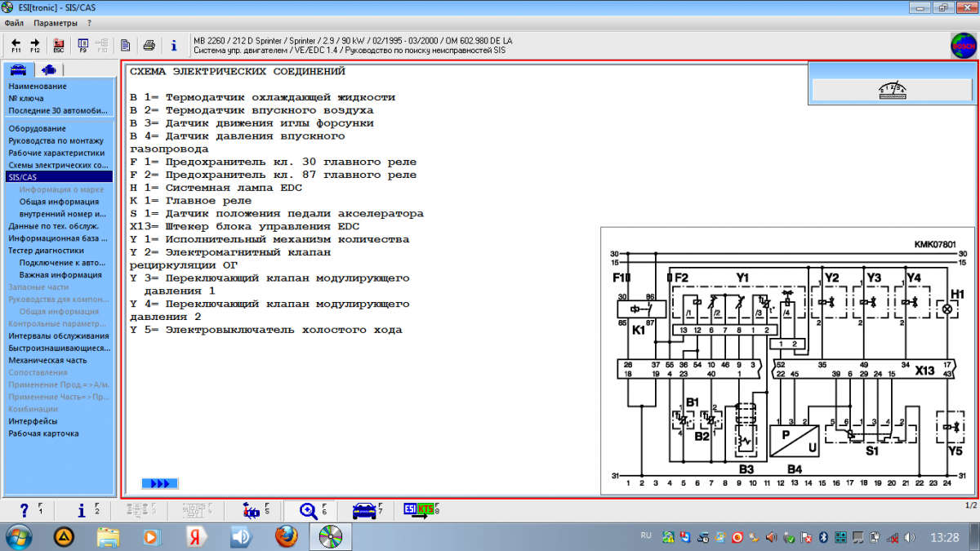Enlarge the KMK07801 wiring diagram image
This screenshot has height=551, width=980.
(787, 360)
